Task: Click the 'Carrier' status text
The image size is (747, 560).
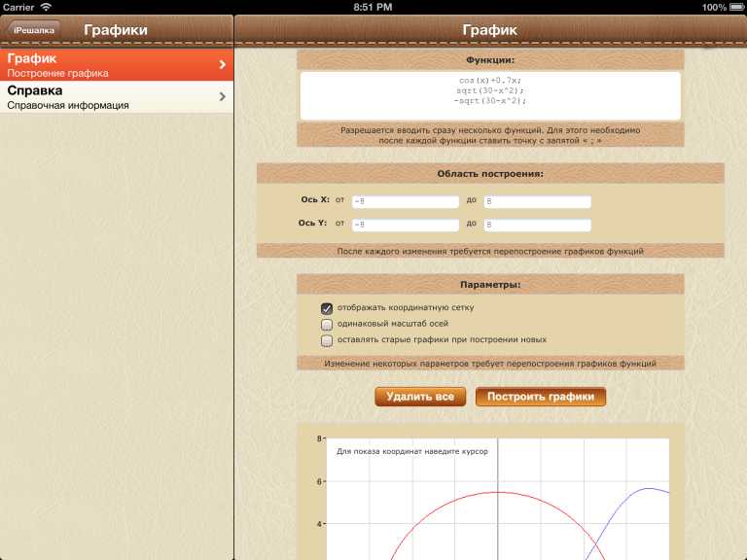Action: [x=18, y=7]
